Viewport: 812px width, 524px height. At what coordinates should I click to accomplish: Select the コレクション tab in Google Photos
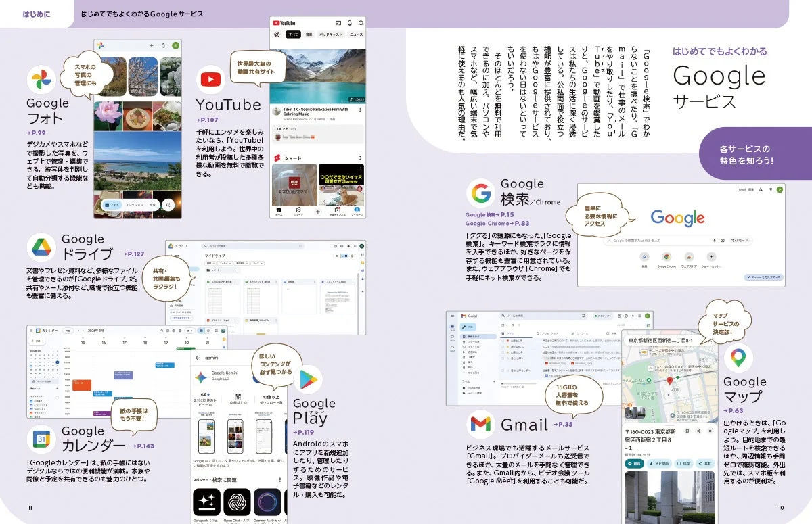(x=135, y=205)
